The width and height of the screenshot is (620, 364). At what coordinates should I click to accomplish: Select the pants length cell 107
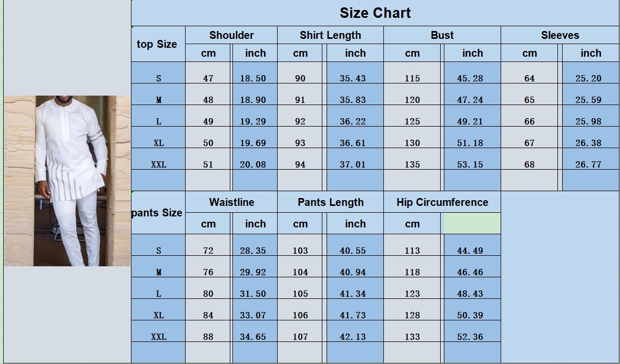[300, 331]
